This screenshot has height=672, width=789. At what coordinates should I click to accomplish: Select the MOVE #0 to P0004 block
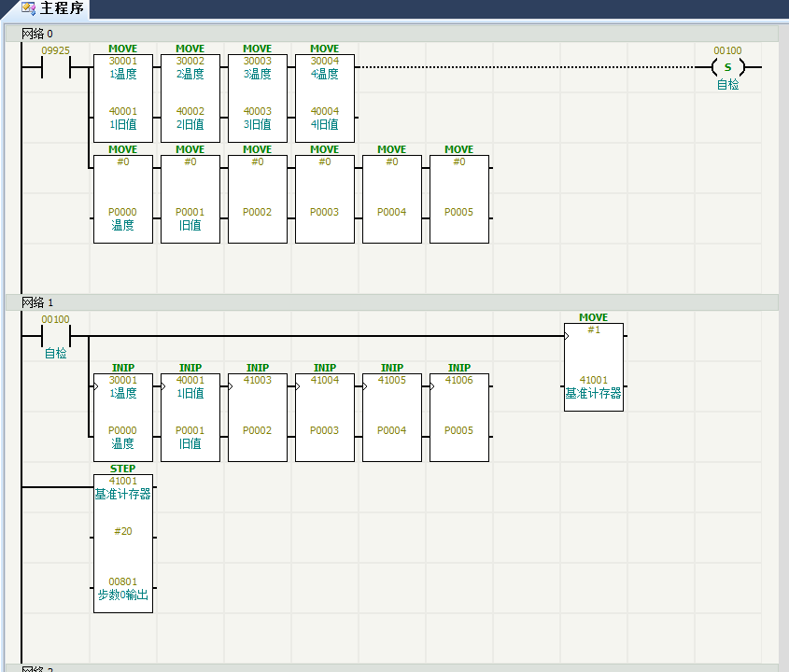click(x=392, y=199)
